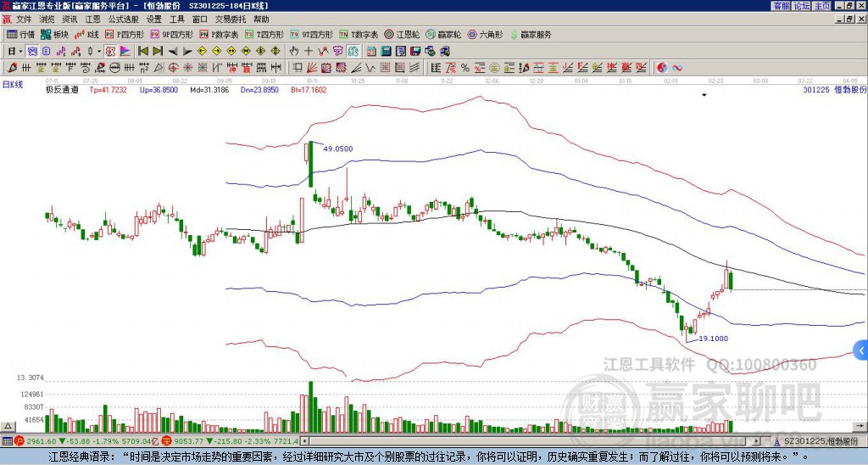The image size is (868, 465).
Task: Switch to K线 chart view
Action: [x=87, y=34]
